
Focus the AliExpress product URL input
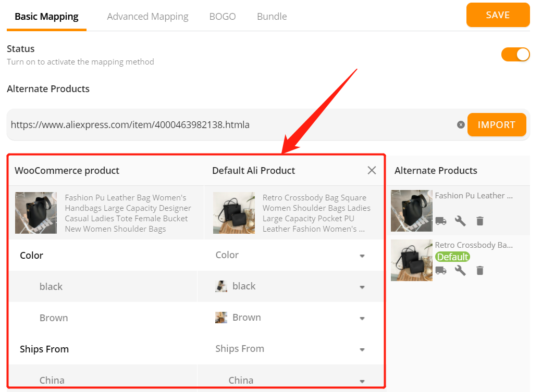[x=231, y=125]
